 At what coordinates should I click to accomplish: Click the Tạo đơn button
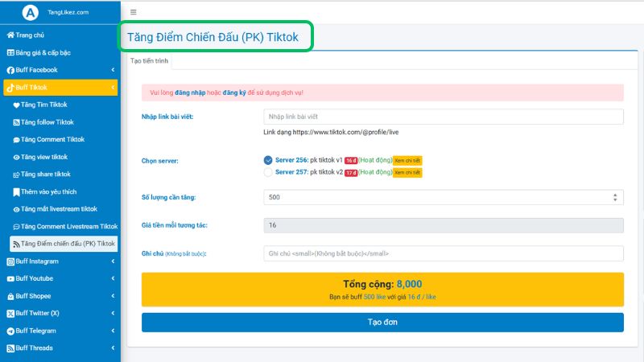pyautogui.click(x=382, y=323)
